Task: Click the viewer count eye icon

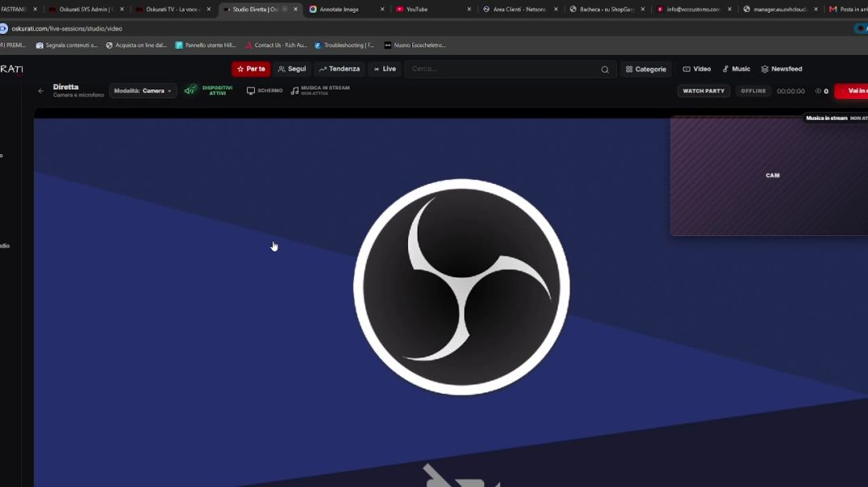Action: point(818,91)
